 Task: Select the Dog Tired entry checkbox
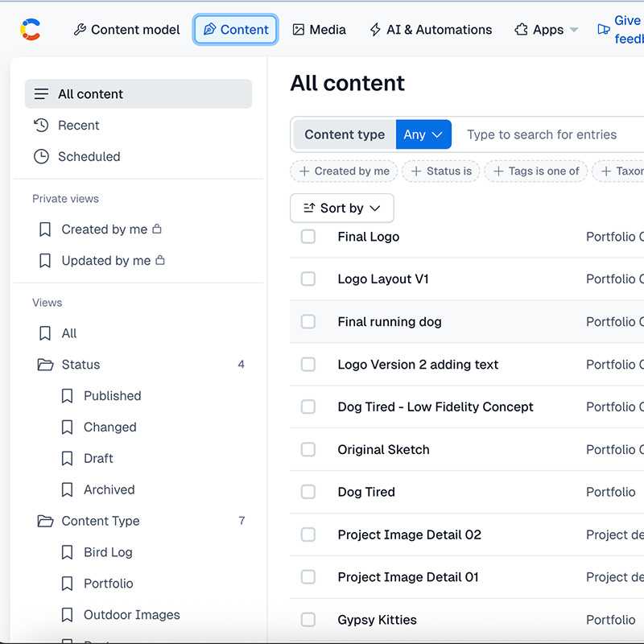(x=308, y=492)
